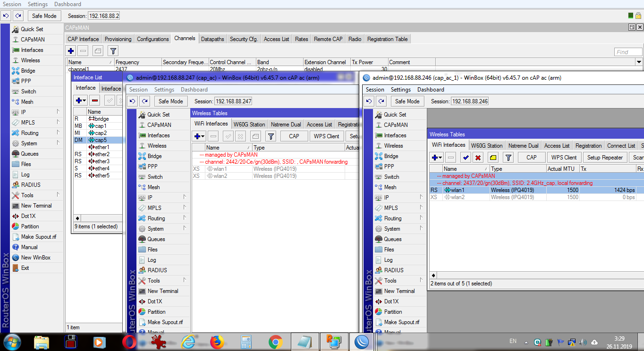
Task: Open Windows Start menu
Action: click(12, 342)
